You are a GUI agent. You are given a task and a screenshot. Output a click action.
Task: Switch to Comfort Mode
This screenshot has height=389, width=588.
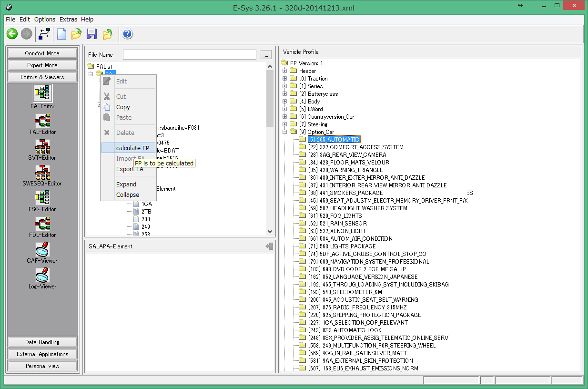click(42, 53)
